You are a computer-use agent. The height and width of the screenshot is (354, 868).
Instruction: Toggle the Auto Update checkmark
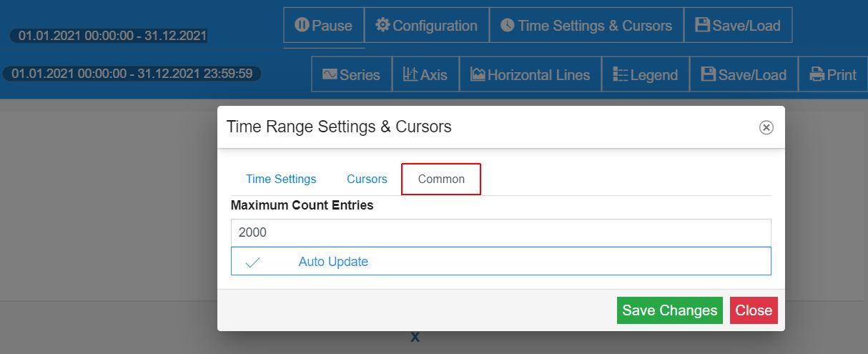click(252, 262)
